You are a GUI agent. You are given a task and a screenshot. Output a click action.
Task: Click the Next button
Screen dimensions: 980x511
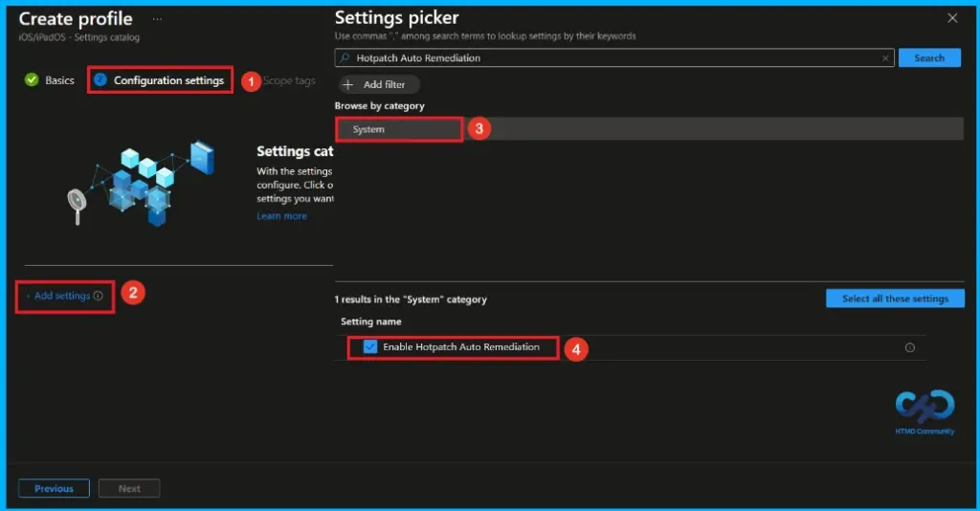(x=129, y=488)
